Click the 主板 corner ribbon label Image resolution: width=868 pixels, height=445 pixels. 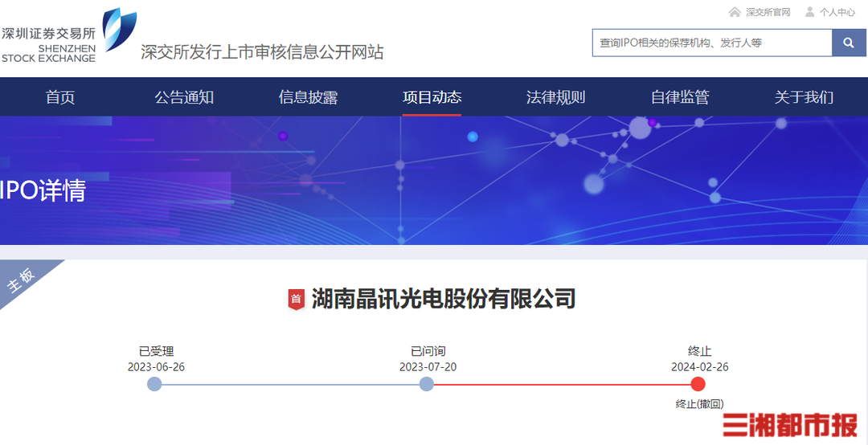(23, 279)
